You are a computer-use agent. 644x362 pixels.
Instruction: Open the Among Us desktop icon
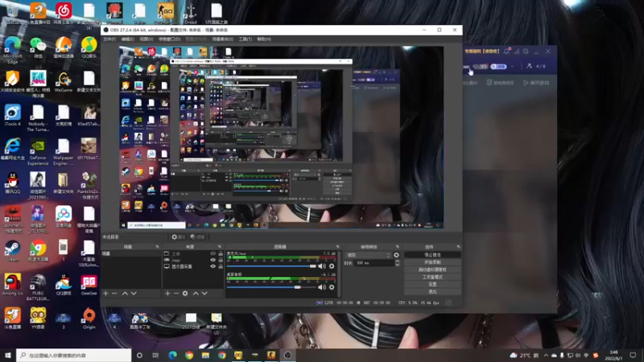(x=12, y=285)
